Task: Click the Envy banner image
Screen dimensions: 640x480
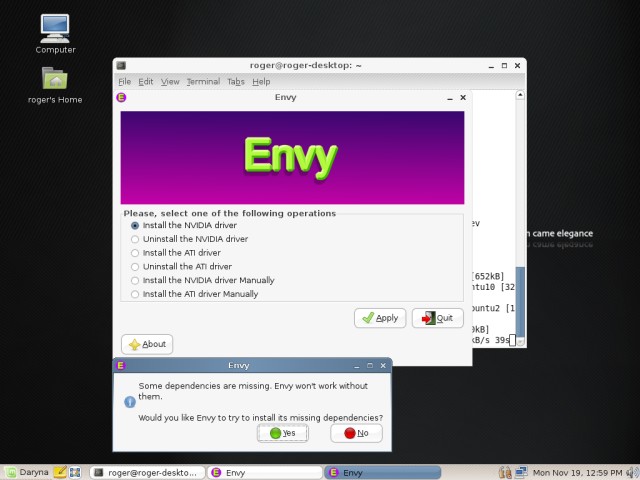Action: click(292, 158)
